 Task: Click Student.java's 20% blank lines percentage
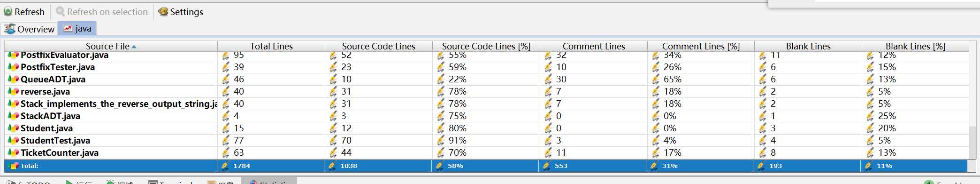point(887,128)
